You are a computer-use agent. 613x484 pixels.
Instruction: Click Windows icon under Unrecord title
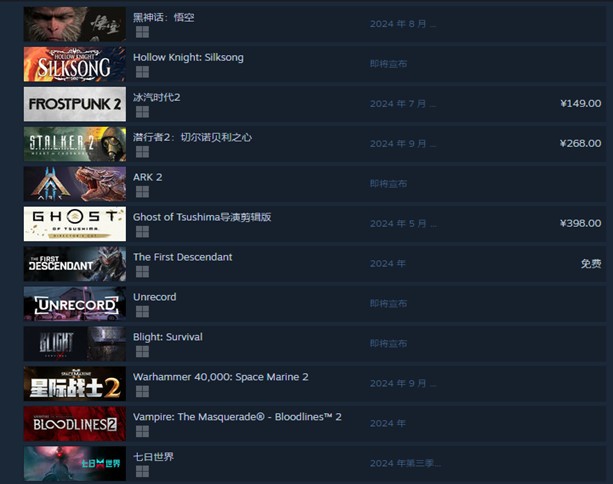click(142, 312)
